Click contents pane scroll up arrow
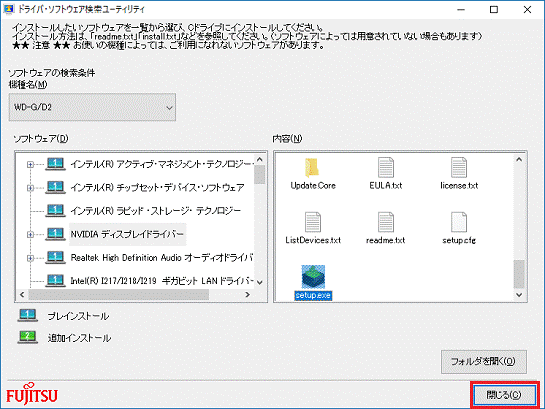Viewport: 545px width, 409px height. click(519, 159)
